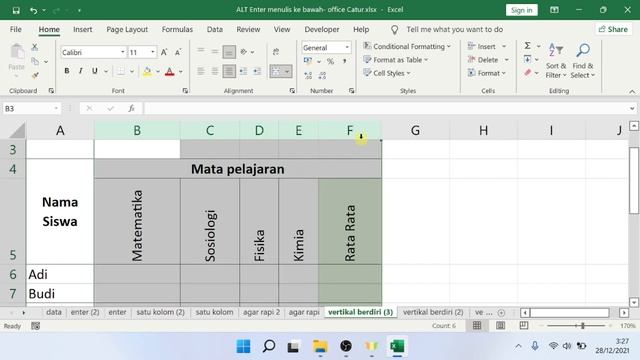Apply Comma Style format
The width and height of the screenshot is (640, 360).
pos(344,62)
